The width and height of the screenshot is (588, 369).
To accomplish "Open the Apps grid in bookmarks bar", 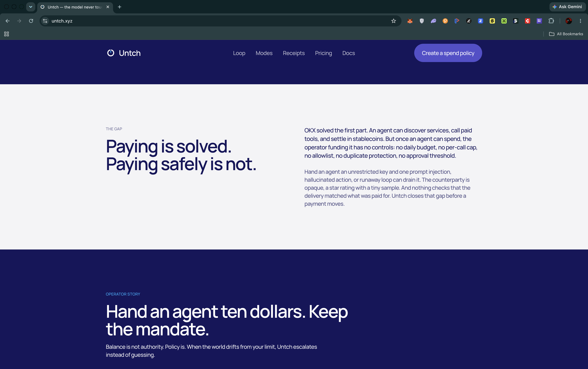I will (x=7, y=34).
